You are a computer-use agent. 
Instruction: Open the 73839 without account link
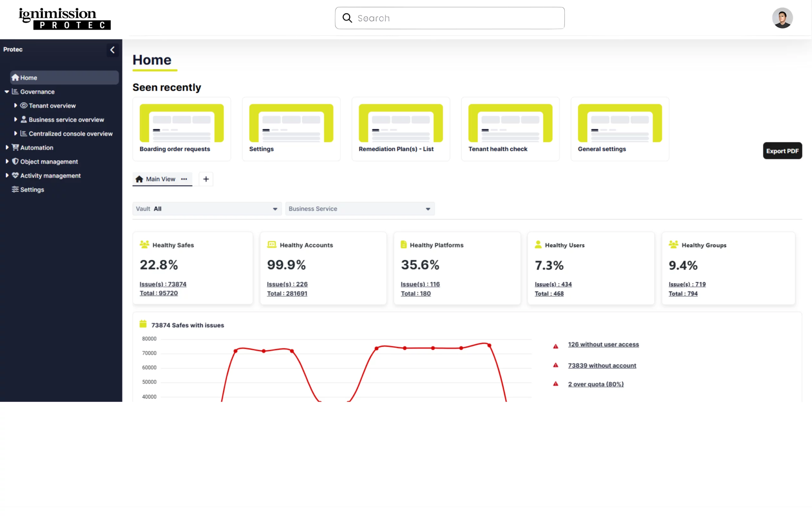602,365
